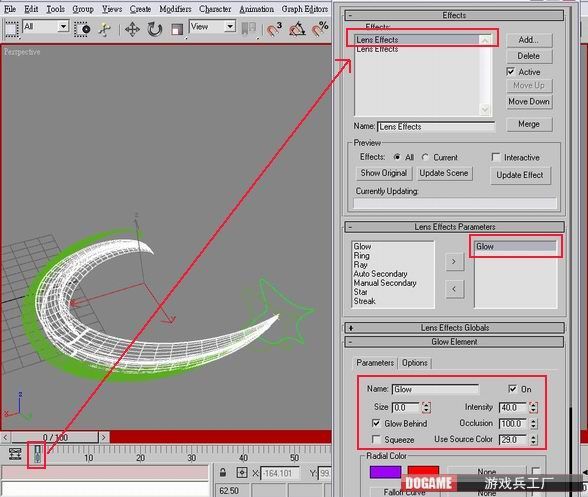Viewport: 588px width, 497px height.
Task: Click the Add... effect button
Action: click(x=529, y=40)
